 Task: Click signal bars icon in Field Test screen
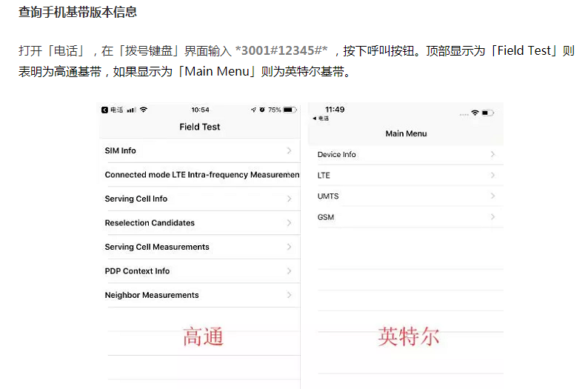pyautogui.click(x=131, y=110)
